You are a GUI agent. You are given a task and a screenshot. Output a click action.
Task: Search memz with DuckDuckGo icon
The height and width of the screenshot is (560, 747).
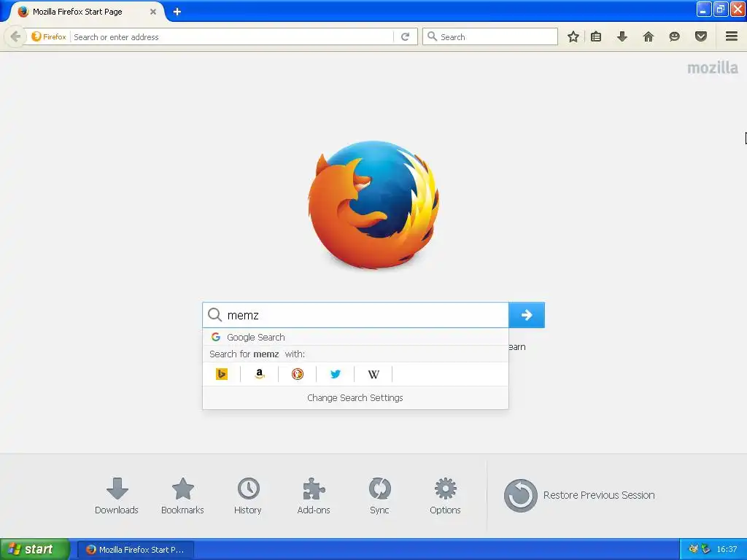[x=298, y=374]
